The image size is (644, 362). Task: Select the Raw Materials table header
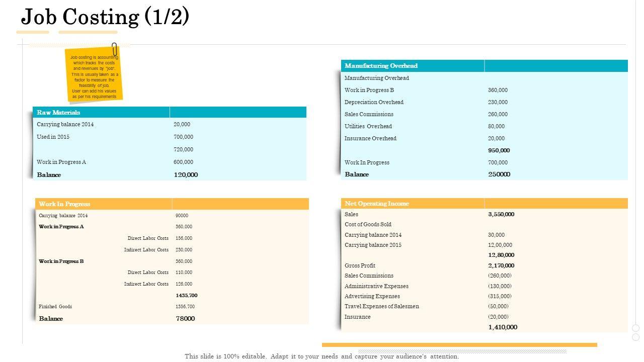click(x=170, y=112)
